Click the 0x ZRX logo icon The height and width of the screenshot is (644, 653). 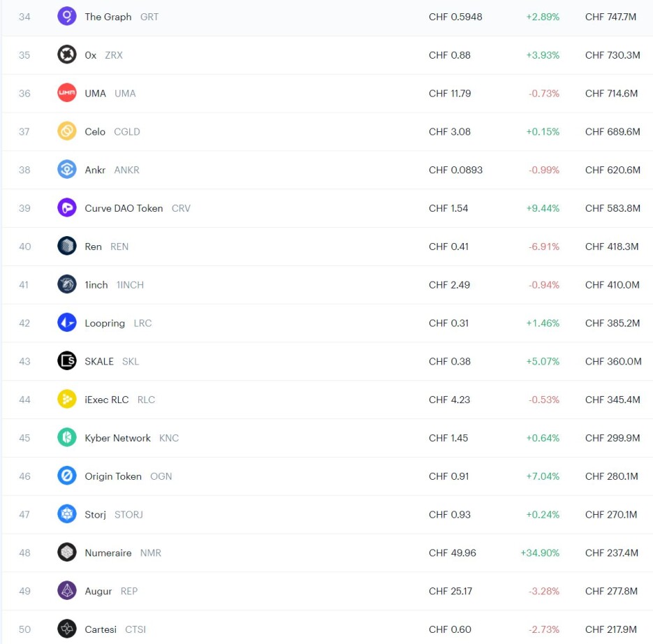[66, 54]
